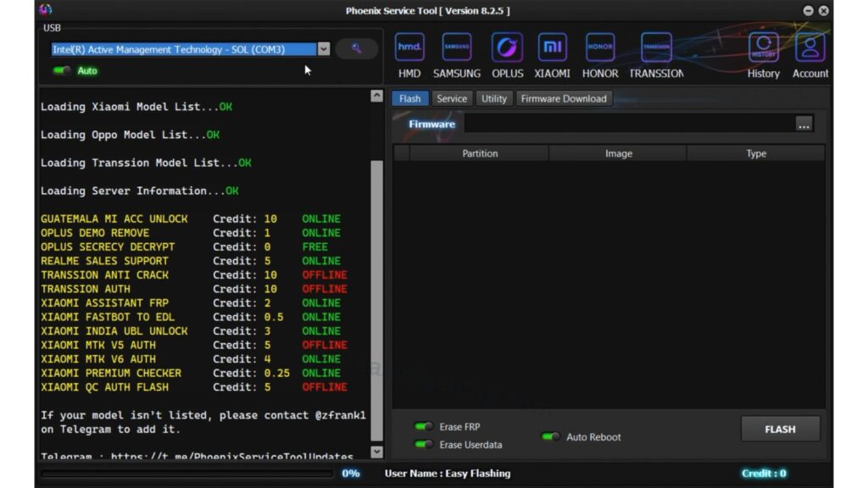Switch to the Service tab
The width and height of the screenshot is (868, 488).
coord(452,98)
